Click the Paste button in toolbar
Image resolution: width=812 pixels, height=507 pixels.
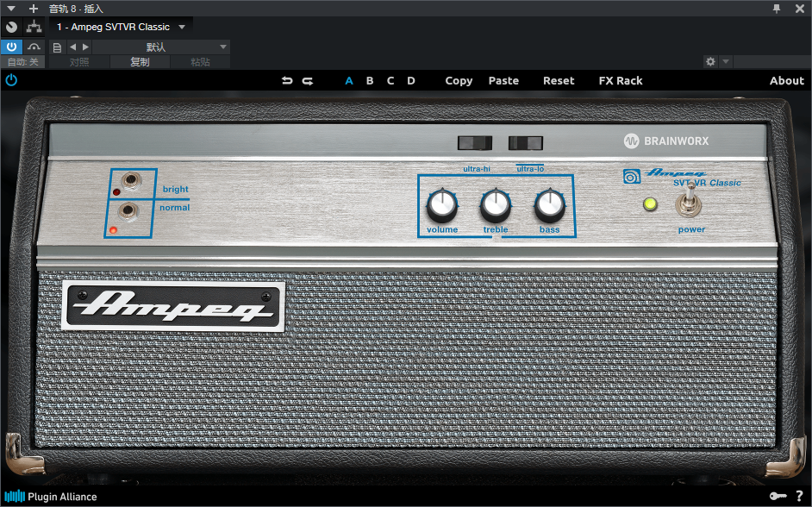503,81
